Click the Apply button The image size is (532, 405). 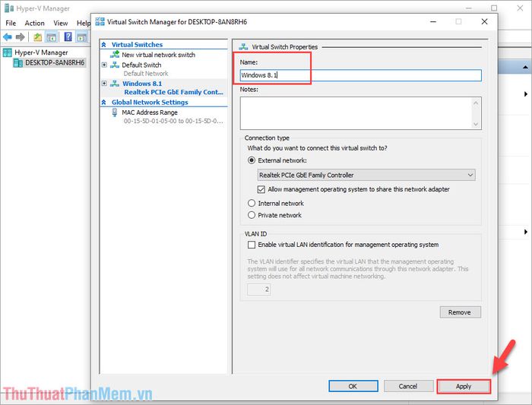[464, 386]
